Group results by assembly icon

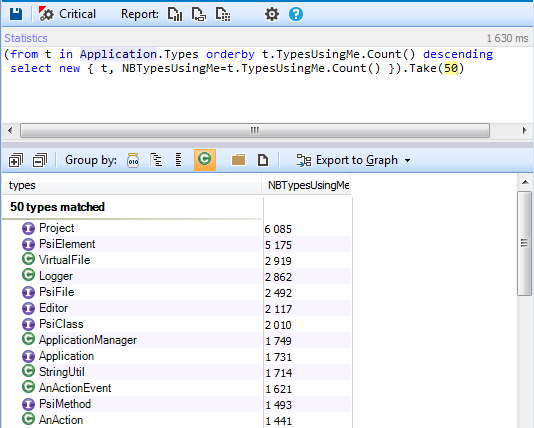[133, 160]
